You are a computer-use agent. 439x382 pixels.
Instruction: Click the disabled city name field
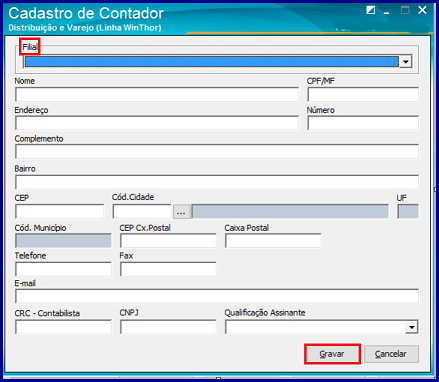click(x=290, y=212)
